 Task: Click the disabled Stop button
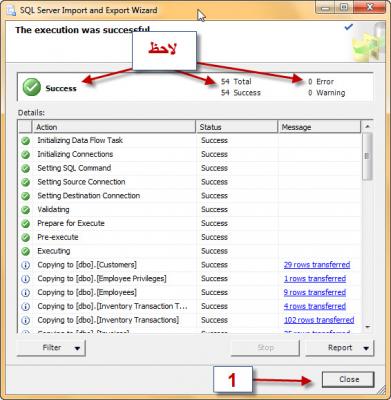tap(265, 348)
